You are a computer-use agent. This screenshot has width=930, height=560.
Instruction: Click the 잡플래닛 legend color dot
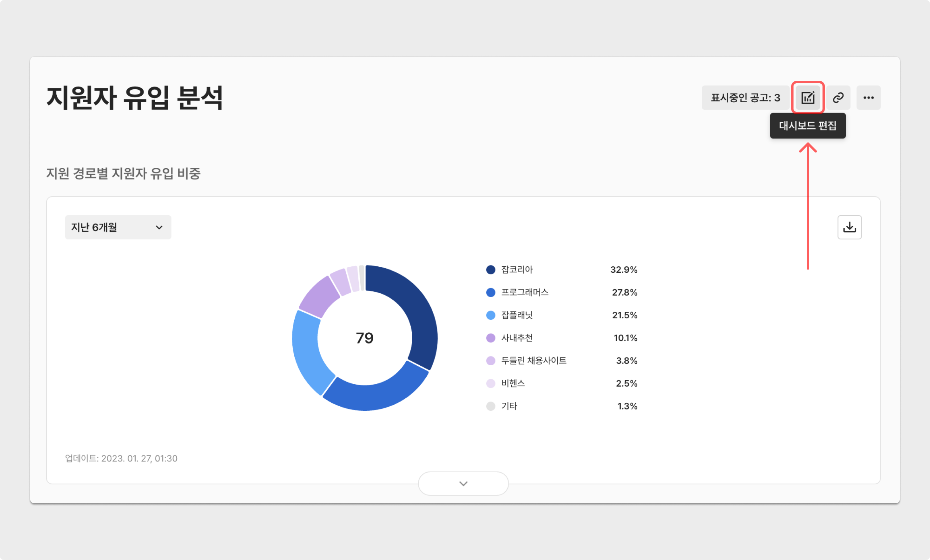coord(490,315)
